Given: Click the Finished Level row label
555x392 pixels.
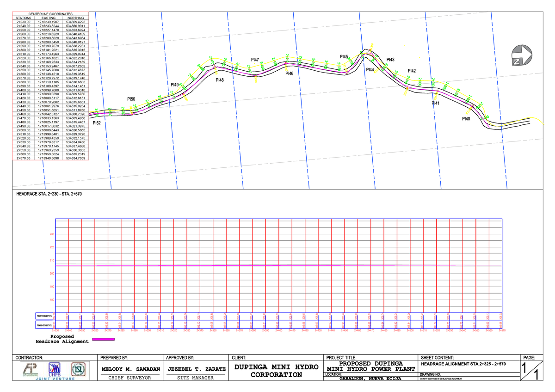Looking at the screenshot, I should [45, 325].
